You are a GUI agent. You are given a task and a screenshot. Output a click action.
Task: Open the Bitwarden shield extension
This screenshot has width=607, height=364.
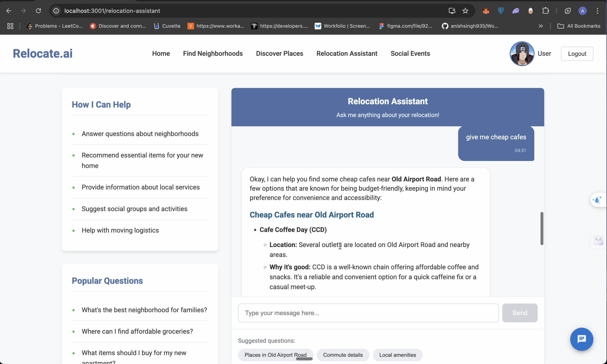(501, 11)
